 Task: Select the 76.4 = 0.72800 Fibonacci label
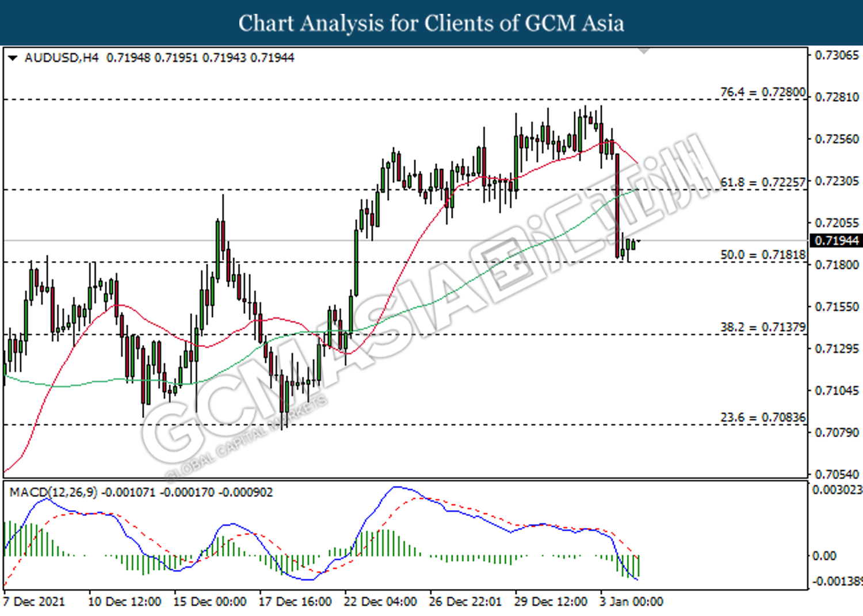tap(763, 92)
